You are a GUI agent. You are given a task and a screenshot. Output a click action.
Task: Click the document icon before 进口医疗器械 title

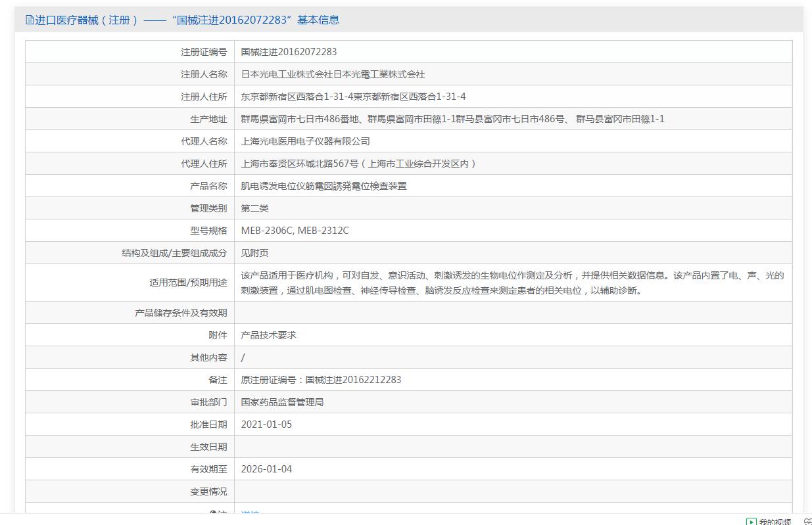[30, 20]
